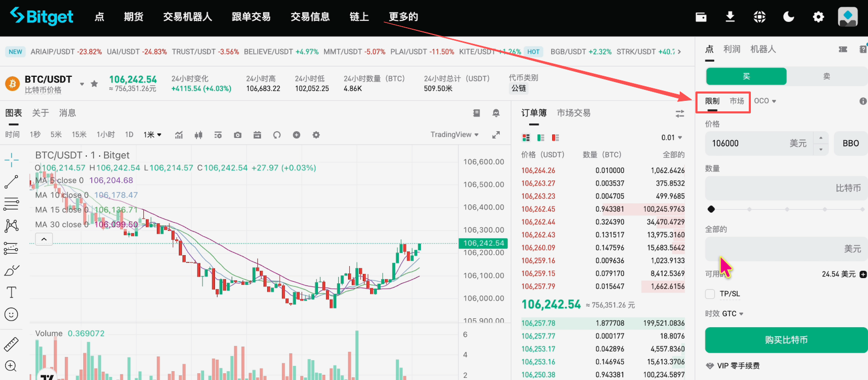Expand the GTC time-in-force dropdown
The width and height of the screenshot is (868, 380).
[x=732, y=314]
